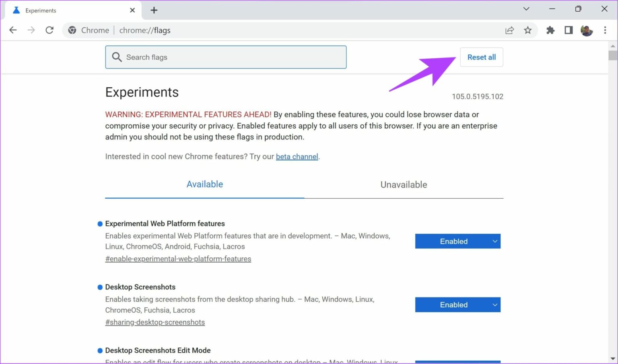Viewport: 618px width, 364px height.
Task: Click inside the Search flags field
Action: 225,57
